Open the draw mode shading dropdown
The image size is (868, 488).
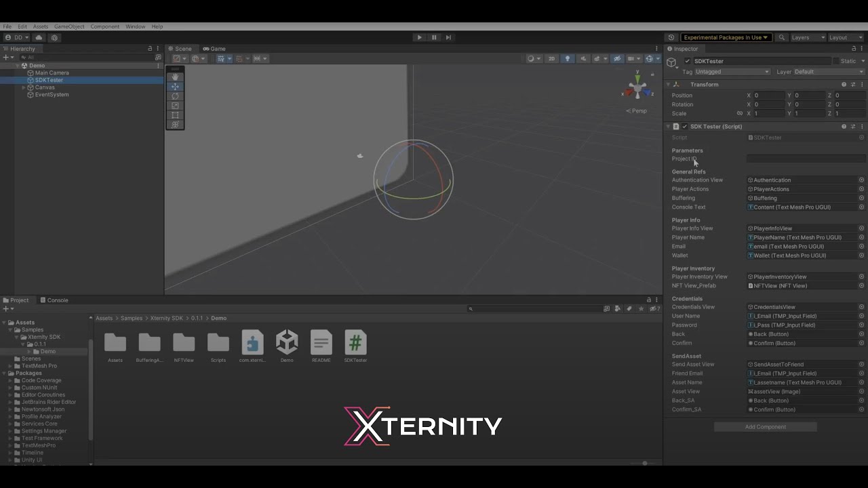click(x=533, y=58)
